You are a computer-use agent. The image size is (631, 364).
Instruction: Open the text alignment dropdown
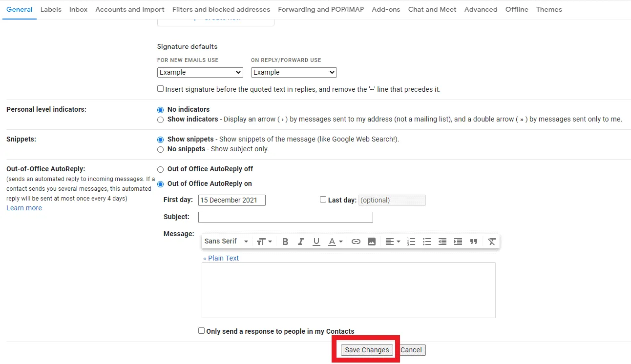pyautogui.click(x=392, y=241)
